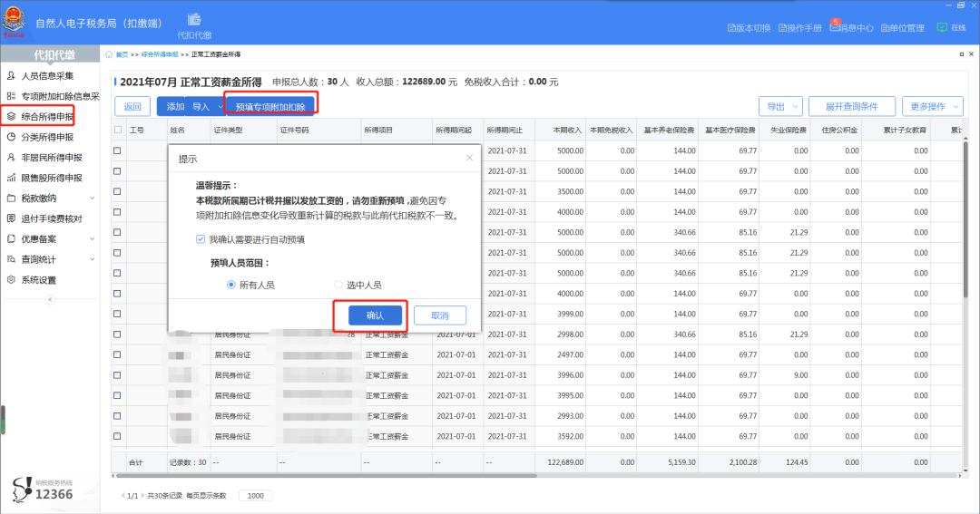Toggle 我确认需要进行自动预填 checkbox
The image size is (980, 514).
tap(201, 239)
